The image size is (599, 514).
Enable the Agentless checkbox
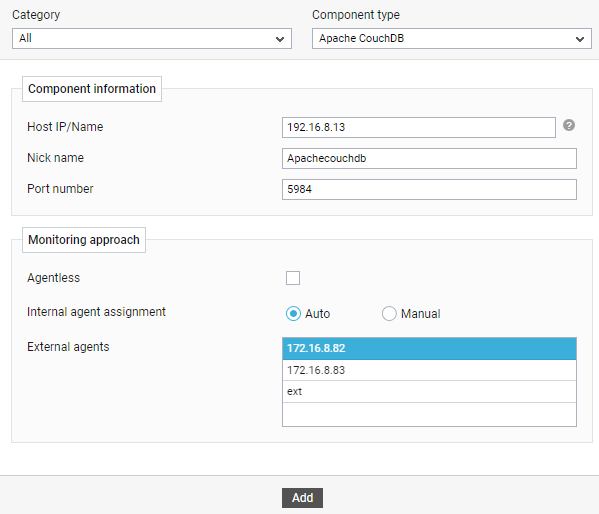(x=293, y=278)
